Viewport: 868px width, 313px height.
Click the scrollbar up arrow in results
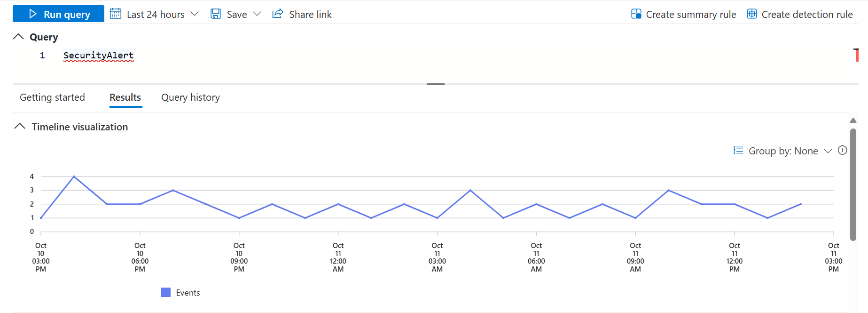tap(853, 121)
